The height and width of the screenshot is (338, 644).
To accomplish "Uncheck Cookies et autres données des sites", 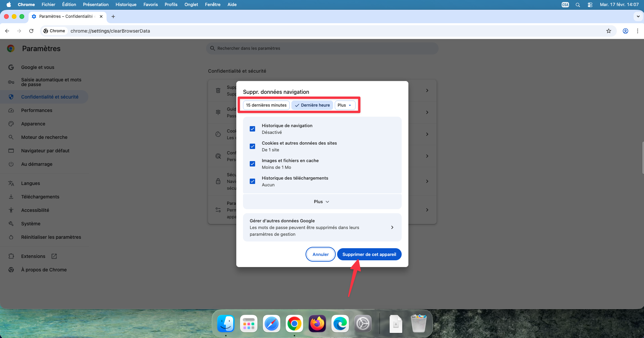I will 252,146.
